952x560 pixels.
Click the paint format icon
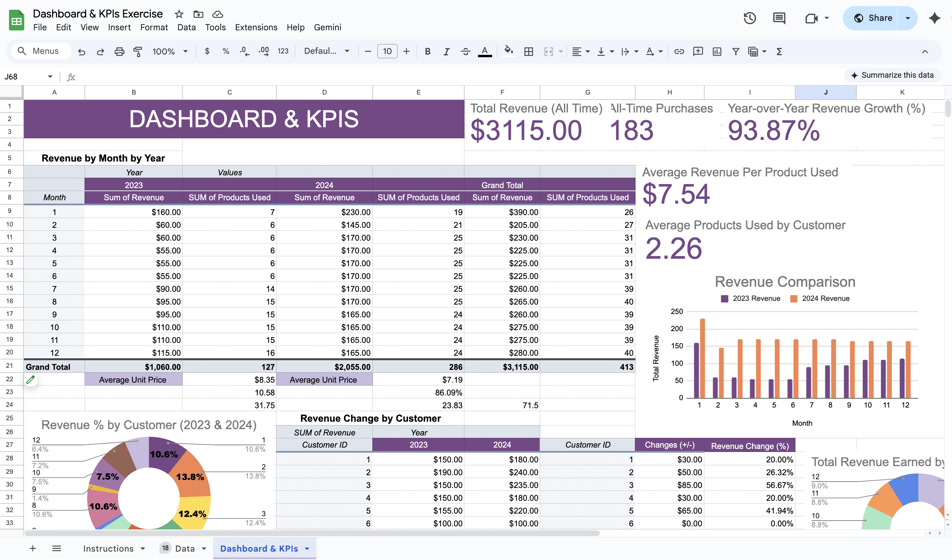click(138, 51)
